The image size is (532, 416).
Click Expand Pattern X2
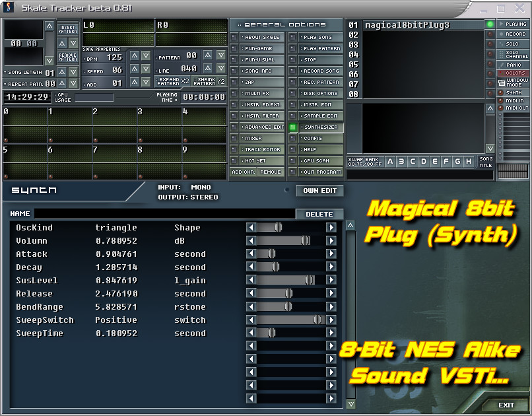(172, 81)
